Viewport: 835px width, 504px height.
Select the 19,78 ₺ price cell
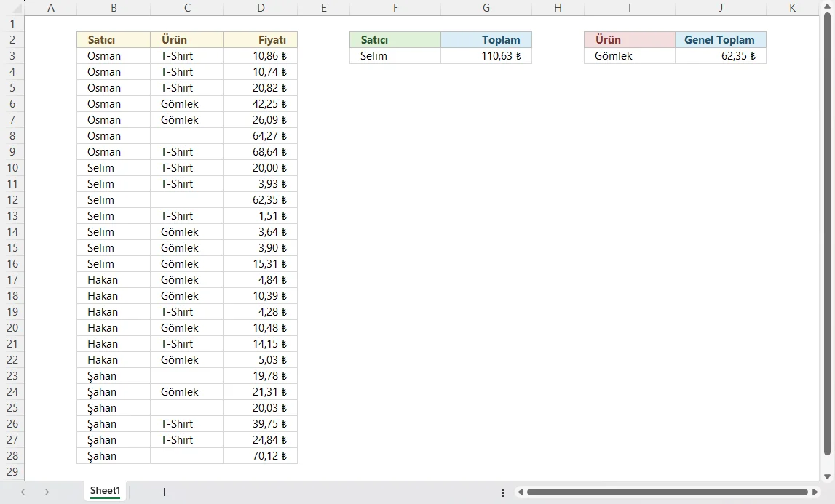click(261, 376)
